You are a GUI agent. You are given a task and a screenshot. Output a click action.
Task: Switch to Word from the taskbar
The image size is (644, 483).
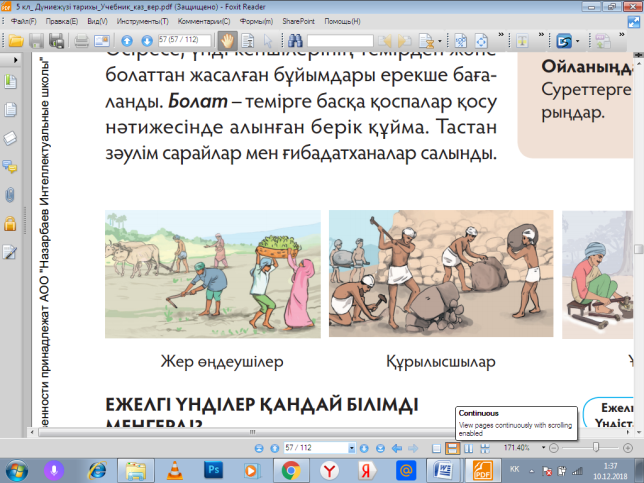pos(444,471)
